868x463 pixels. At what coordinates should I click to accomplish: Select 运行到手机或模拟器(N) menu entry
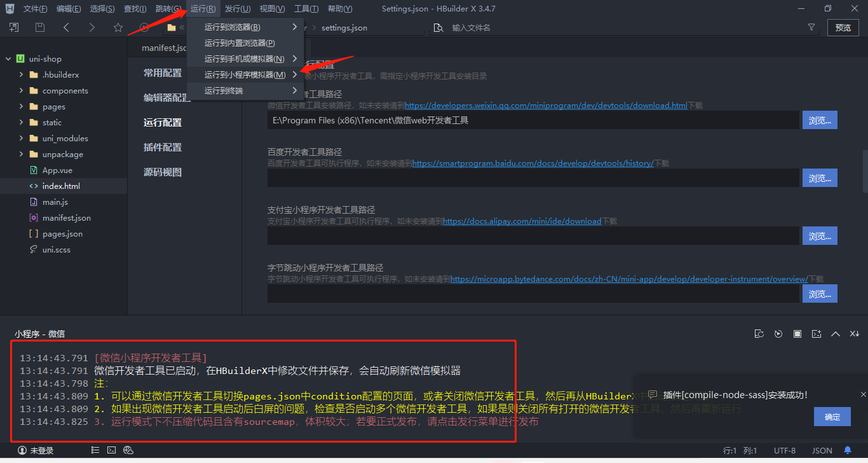click(245, 59)
